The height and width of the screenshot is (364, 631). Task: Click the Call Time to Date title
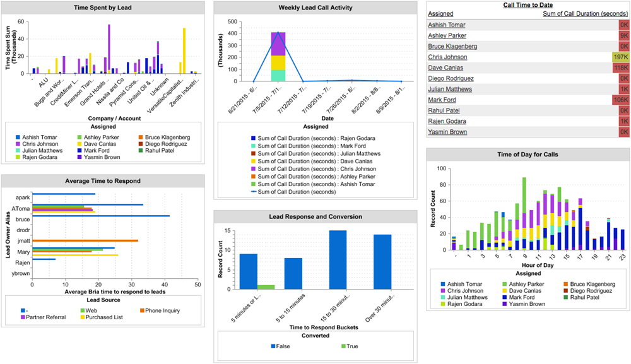528,5
